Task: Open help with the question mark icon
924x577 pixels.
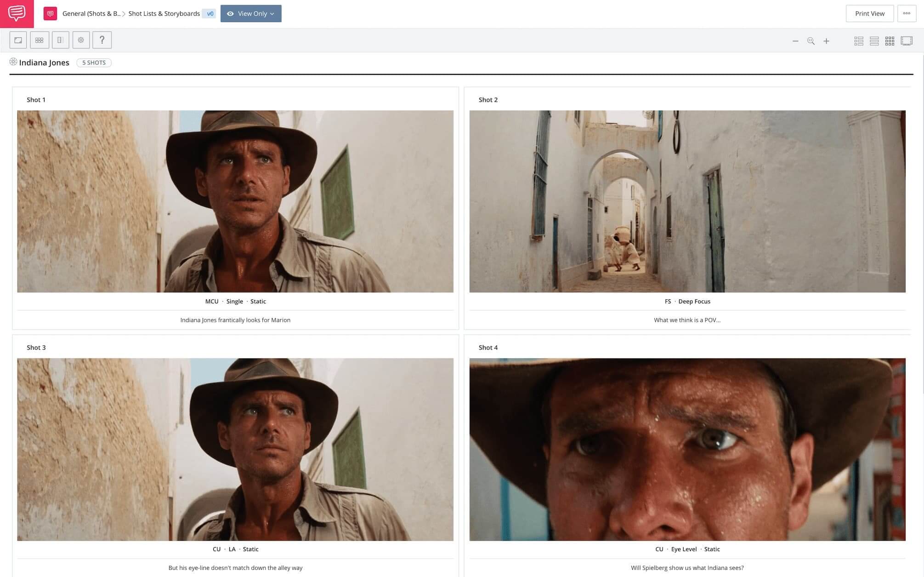Action: (102, 40)
